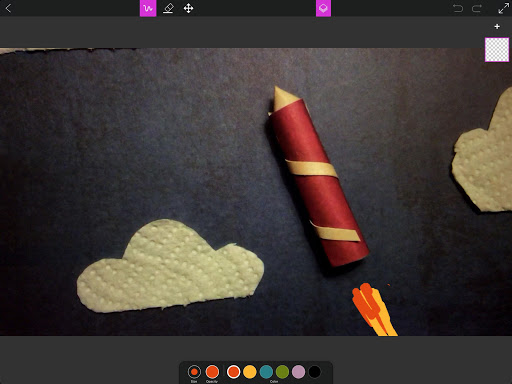Toggle the layers panel icon
The width and height of the screenshot is (512, 384).
click(323, 8)
